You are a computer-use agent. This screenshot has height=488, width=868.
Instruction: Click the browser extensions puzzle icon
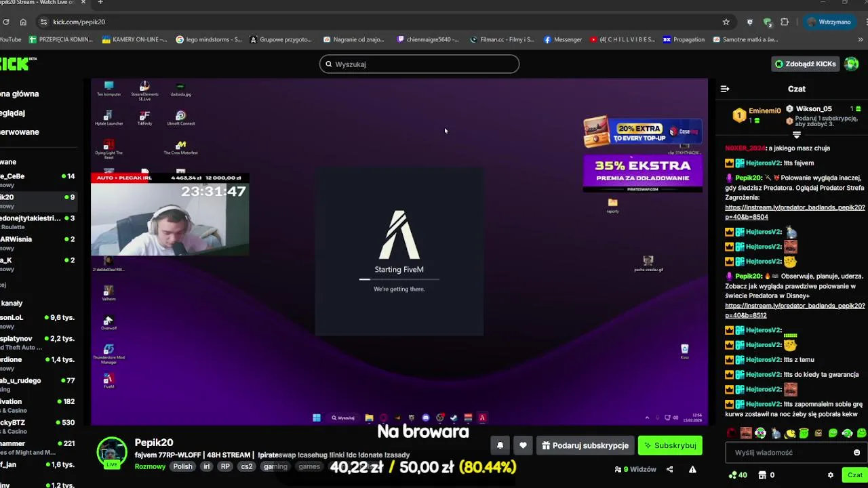pos(785,22)
